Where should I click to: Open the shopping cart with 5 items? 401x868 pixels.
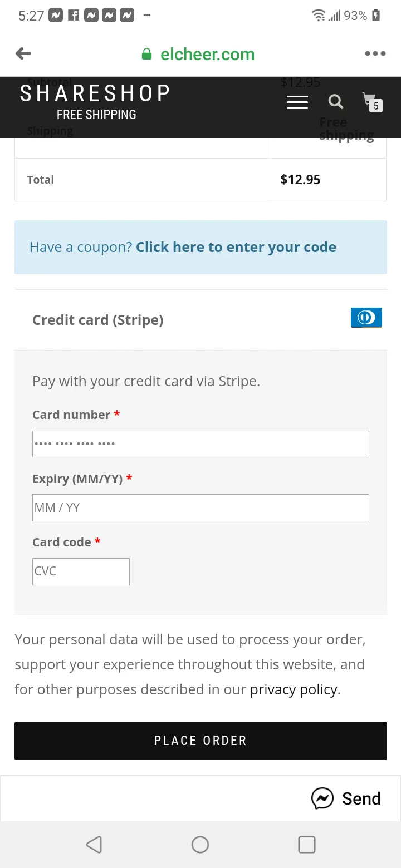tap(371, 102)
